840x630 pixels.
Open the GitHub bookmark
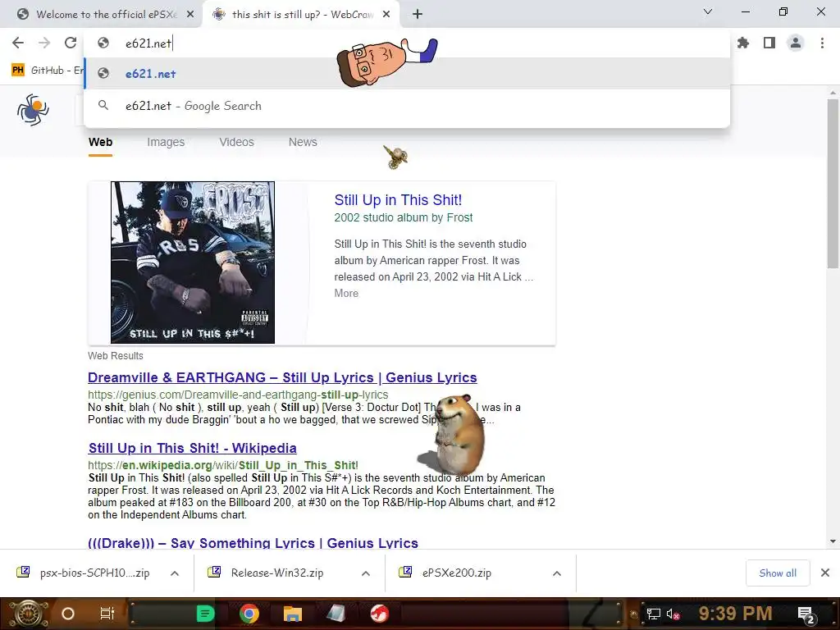click(47, 71)
